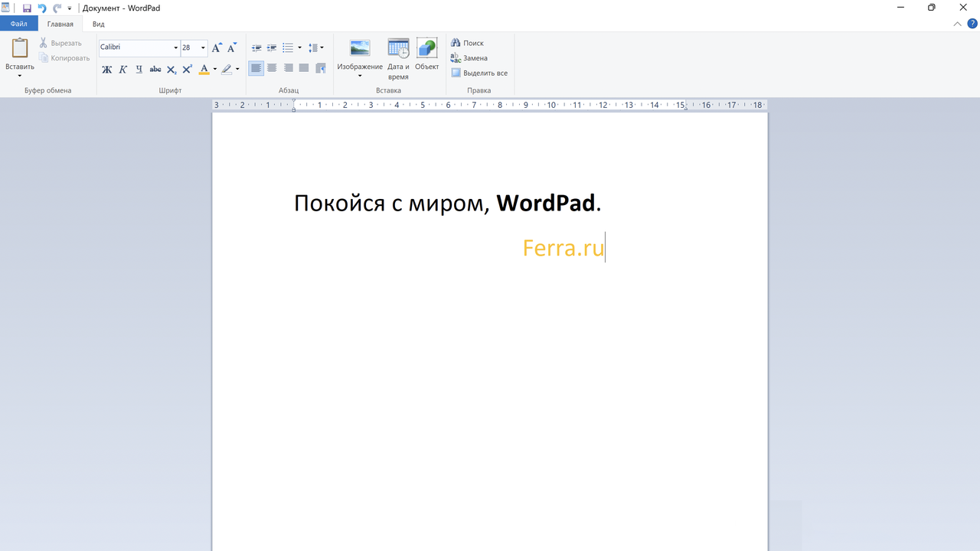Toggle underline formatting (Ч)
Screen dimensions: 980x551
click(x=139, y=69)
